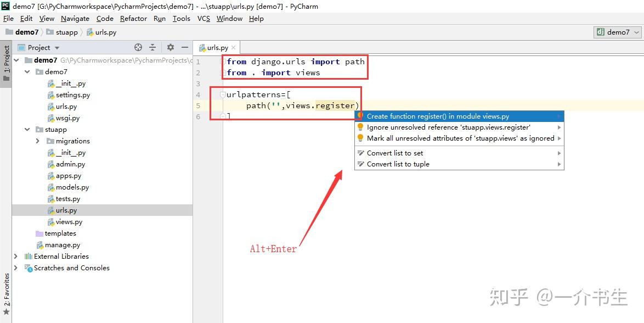Open the VCS menu
Viewport: 644px width, 323px height.
(204, 19)
